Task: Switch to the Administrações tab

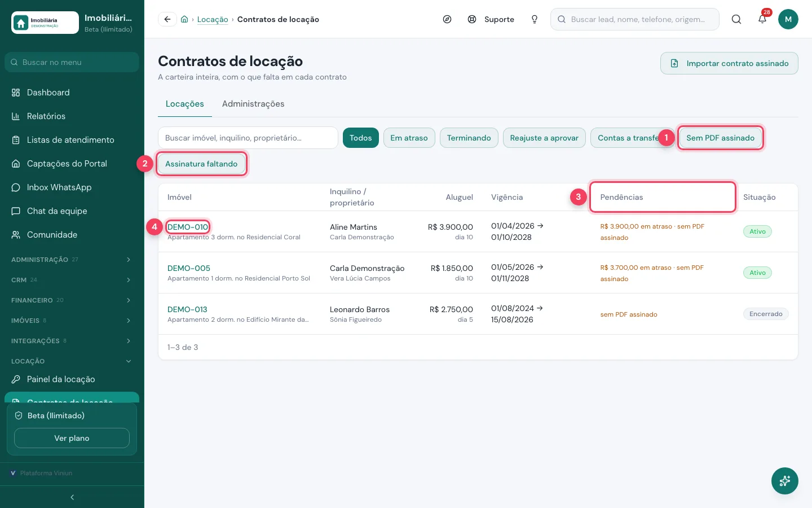Action: [253, 104]
